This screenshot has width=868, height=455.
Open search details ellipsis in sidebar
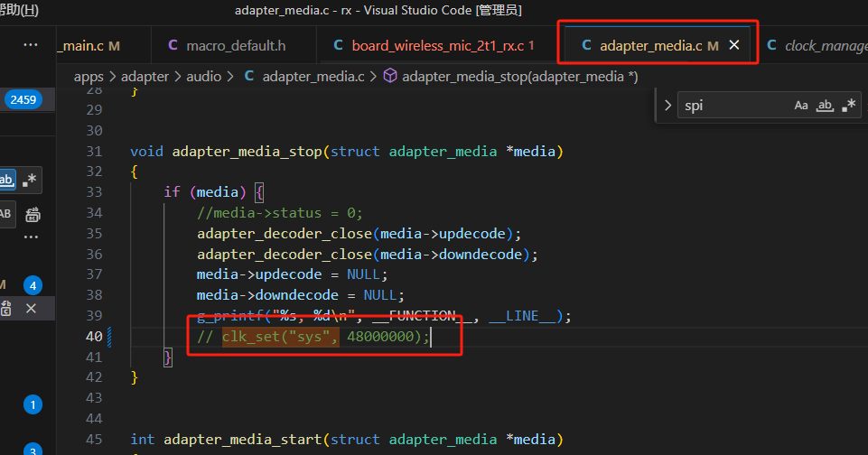[x=31, y=237]
